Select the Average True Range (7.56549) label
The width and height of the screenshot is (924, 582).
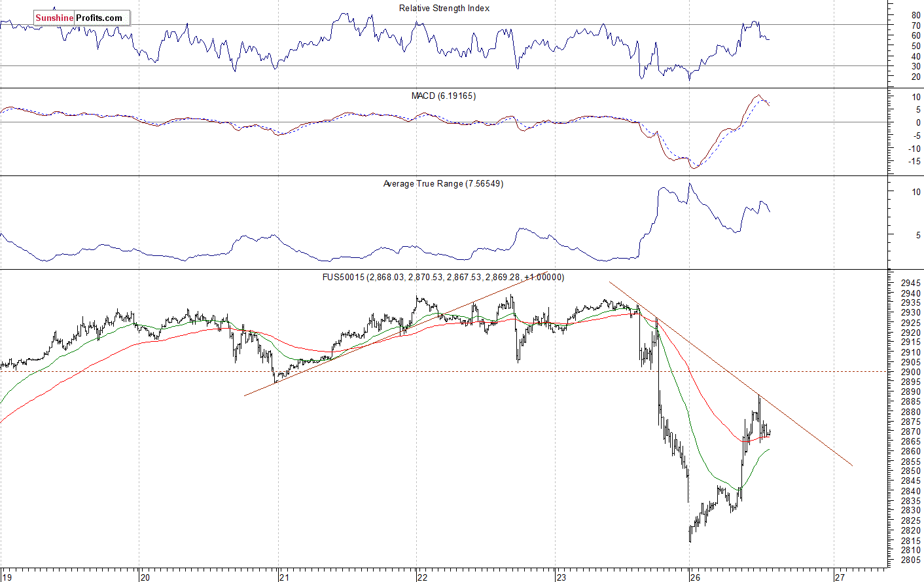tap(443, 184)
